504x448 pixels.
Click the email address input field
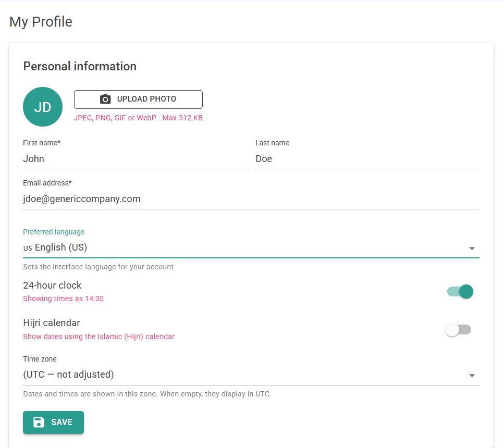251,199
